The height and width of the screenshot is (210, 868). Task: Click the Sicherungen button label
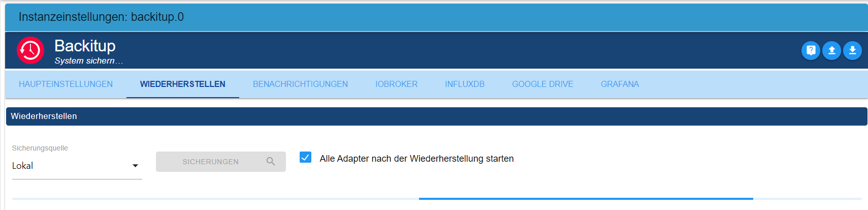(210, 162)
